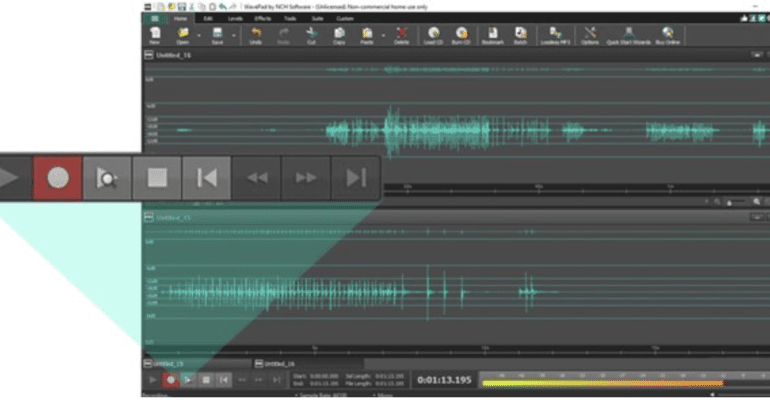Minimize the Untitled_15 waveform window
This screenshot has width=770, height=400.
point(757,217)
